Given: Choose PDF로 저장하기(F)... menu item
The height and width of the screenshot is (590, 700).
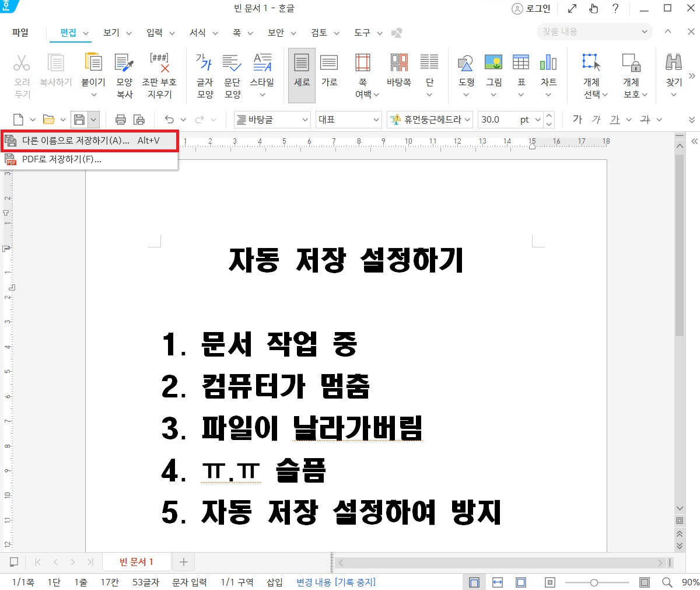Looking at the screenshot, I should click(89, 159).
